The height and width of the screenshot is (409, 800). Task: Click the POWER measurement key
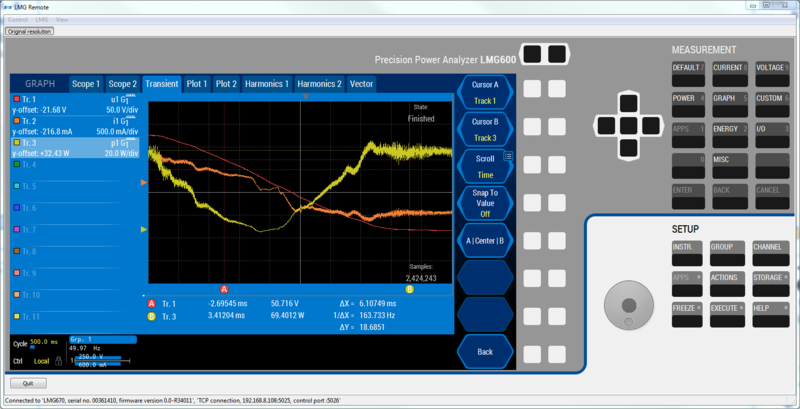coord(688,105)
